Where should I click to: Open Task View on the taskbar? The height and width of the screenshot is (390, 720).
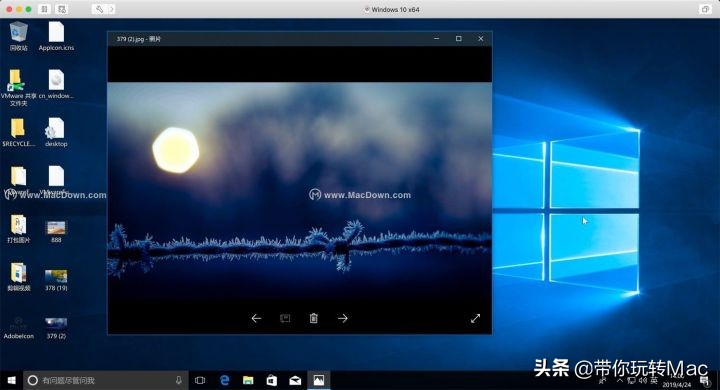[x=200, y=380]
